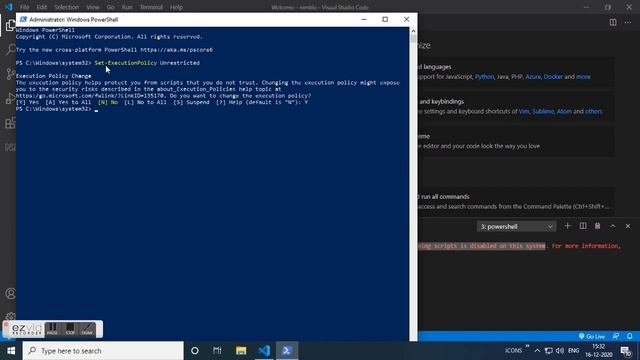The width and height of the screenshot is (640, 360).
Task: Click the PowerShell scrollbar up arrow
Action: [x=413, y=31]
